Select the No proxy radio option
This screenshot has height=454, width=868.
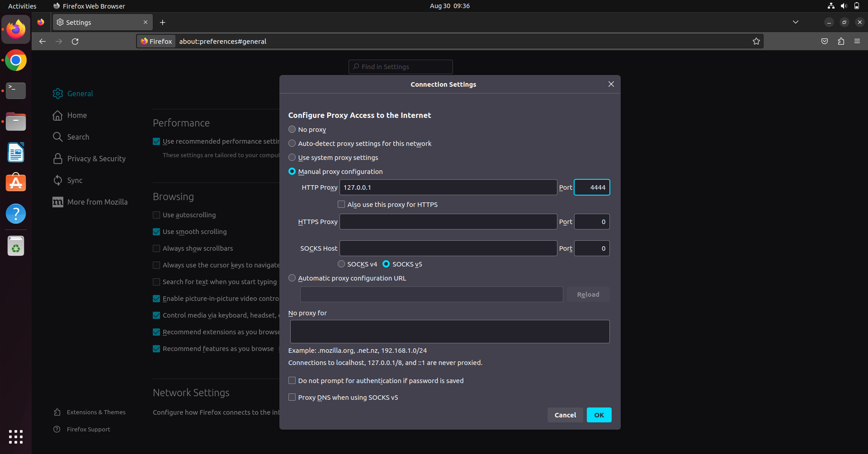292,130
